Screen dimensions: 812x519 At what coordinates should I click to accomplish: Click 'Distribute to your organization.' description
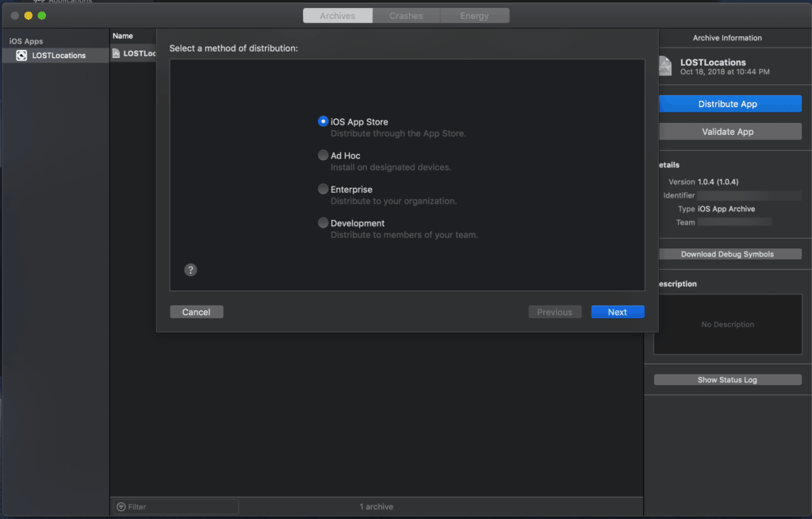click(393, 201)
